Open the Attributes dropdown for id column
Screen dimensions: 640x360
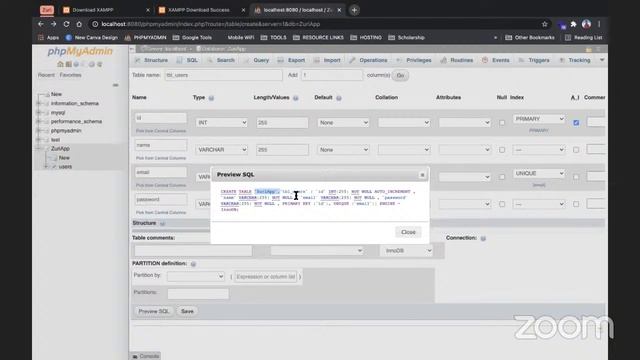[x=464, y=123]
